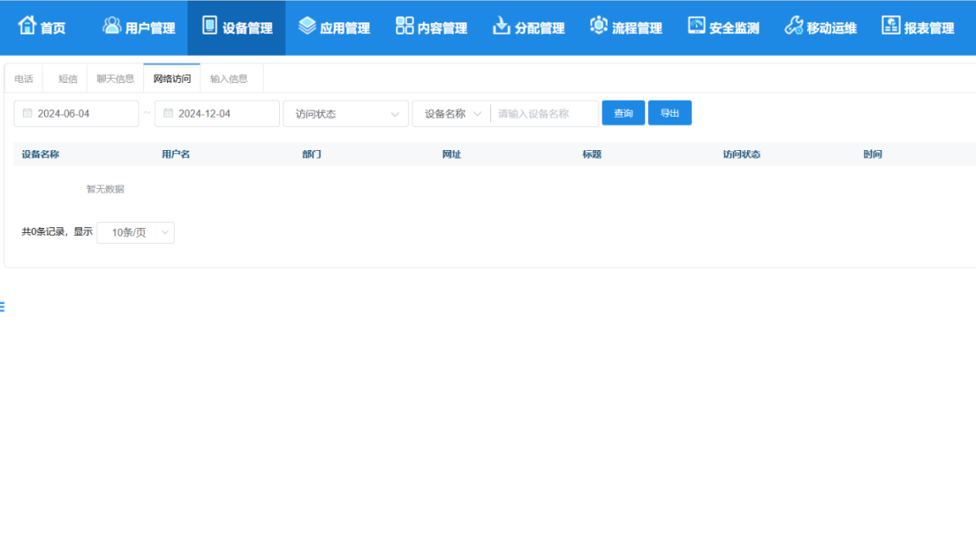The width and height of the screenshot is (976, 560).
Task: Click the 流程管理 gear icon
Action: point(598,26)
